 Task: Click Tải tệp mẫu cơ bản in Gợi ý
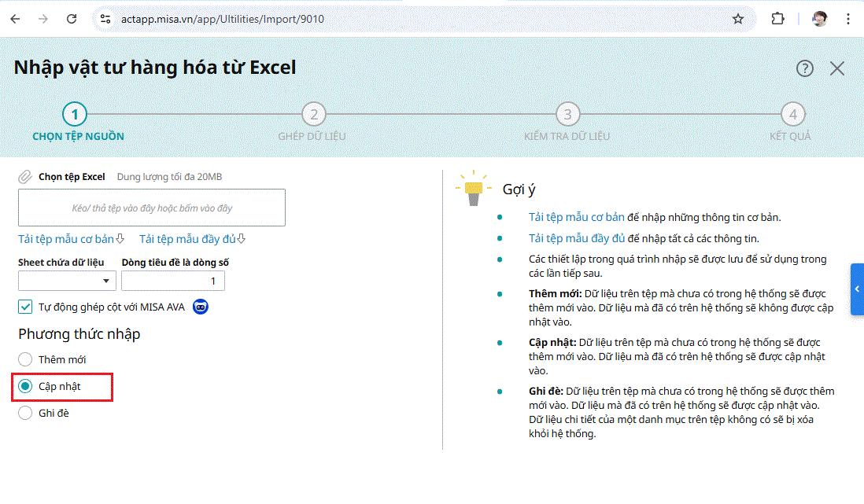tap(576, 217)
